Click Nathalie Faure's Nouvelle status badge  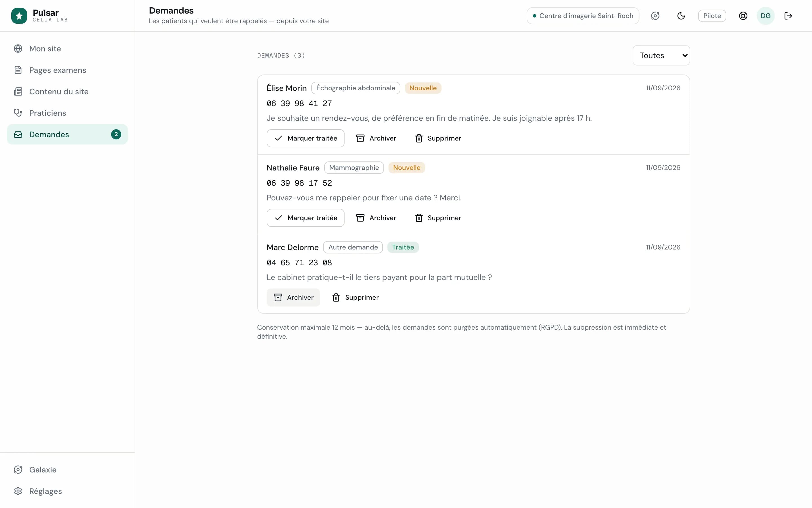(407, 168)
